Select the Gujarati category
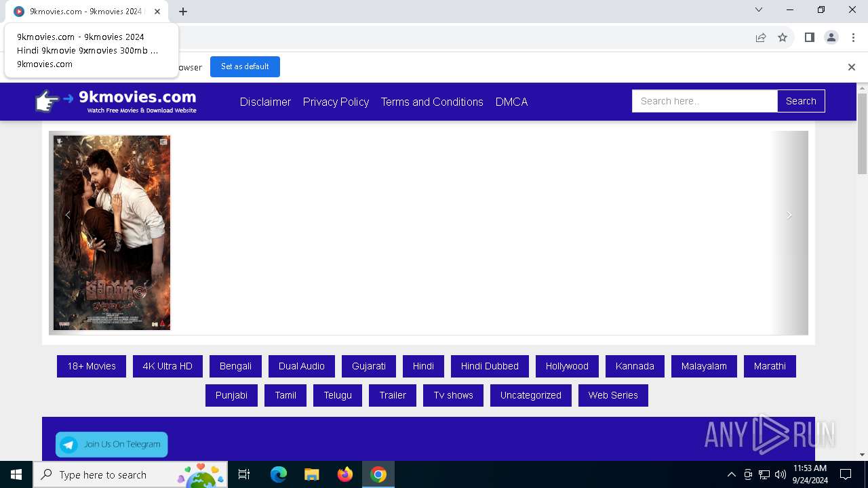 (369, 366)
